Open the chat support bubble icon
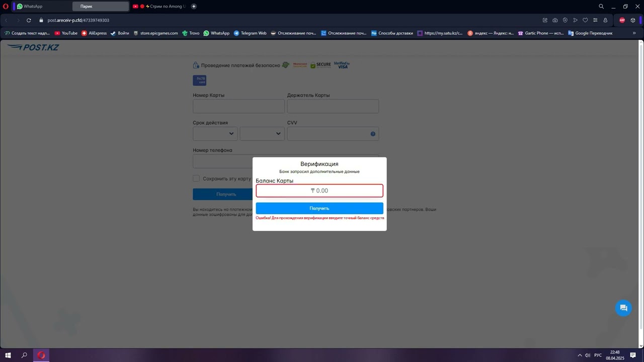This screenshot has height=362, width=644. coord(623,308)
